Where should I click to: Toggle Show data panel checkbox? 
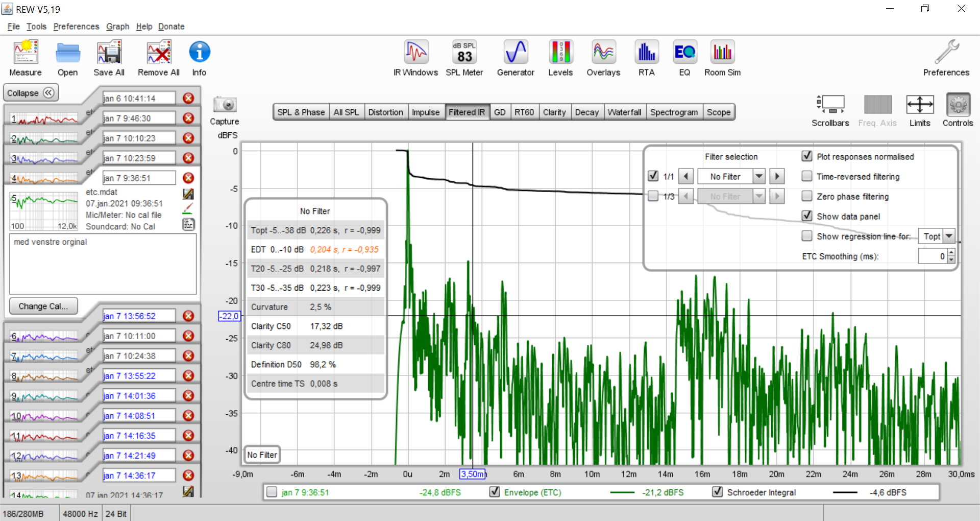click(x=807, y=216)
